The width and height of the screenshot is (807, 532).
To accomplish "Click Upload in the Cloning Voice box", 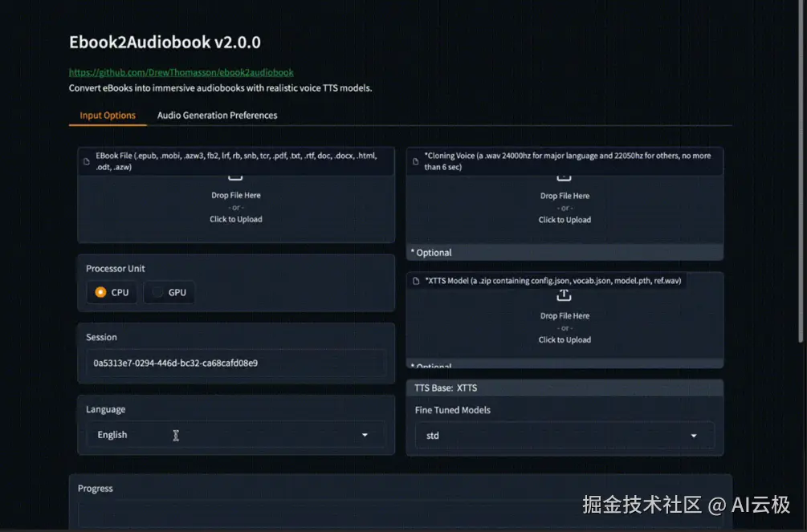I will click(564, 220).
